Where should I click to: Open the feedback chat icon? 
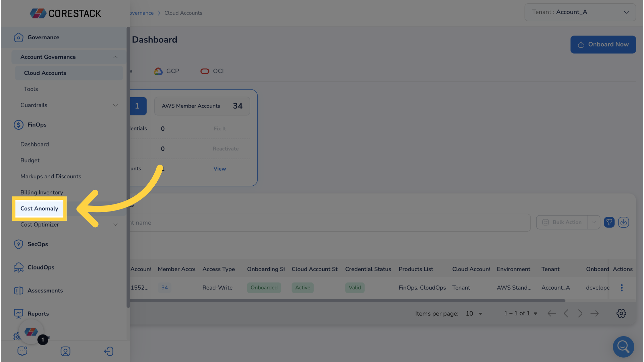[22, 351]
